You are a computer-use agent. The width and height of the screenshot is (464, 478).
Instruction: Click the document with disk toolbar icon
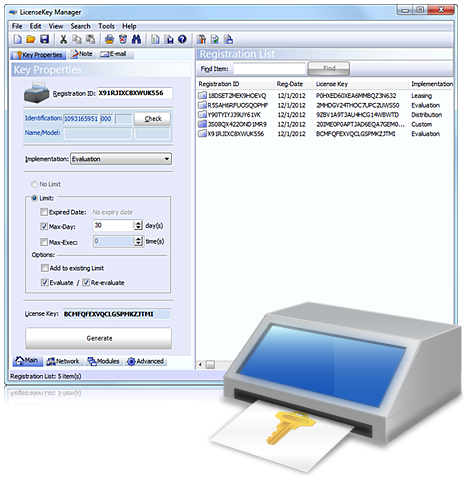(x=169, y=39)
